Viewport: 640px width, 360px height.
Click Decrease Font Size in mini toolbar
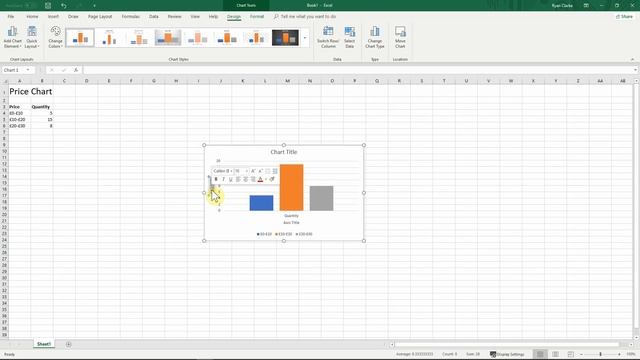click(x=260, y=171)
